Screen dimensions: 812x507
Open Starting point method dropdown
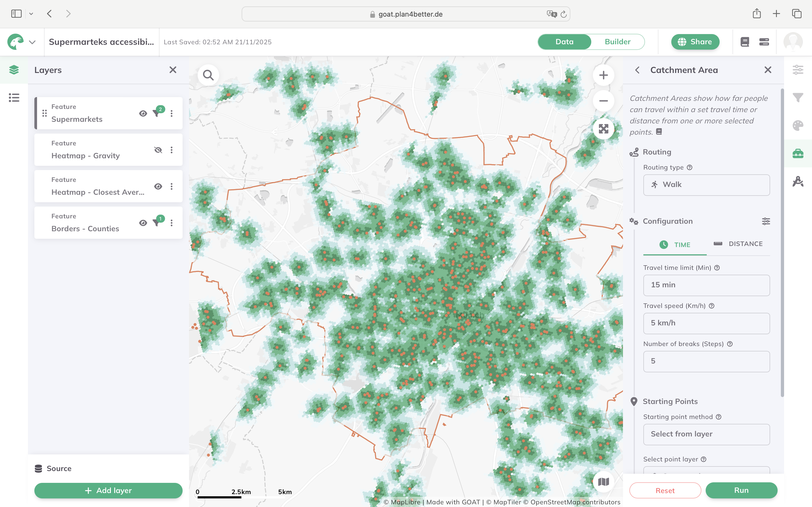coord(706,434)
